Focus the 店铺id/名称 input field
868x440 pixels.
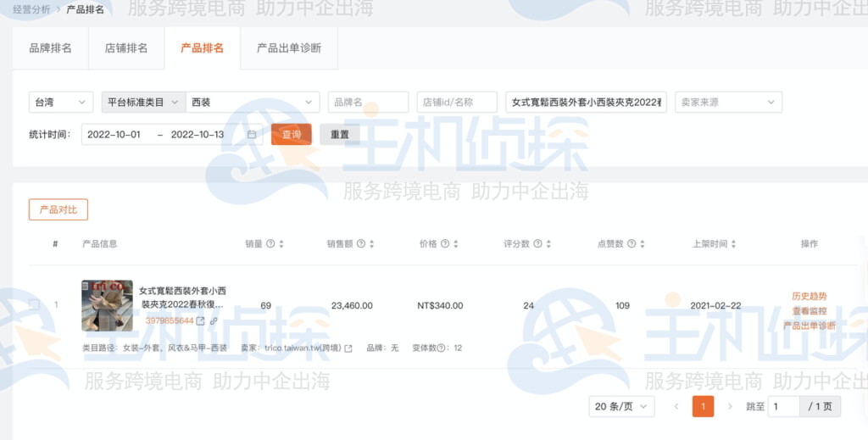click(457, 103)
